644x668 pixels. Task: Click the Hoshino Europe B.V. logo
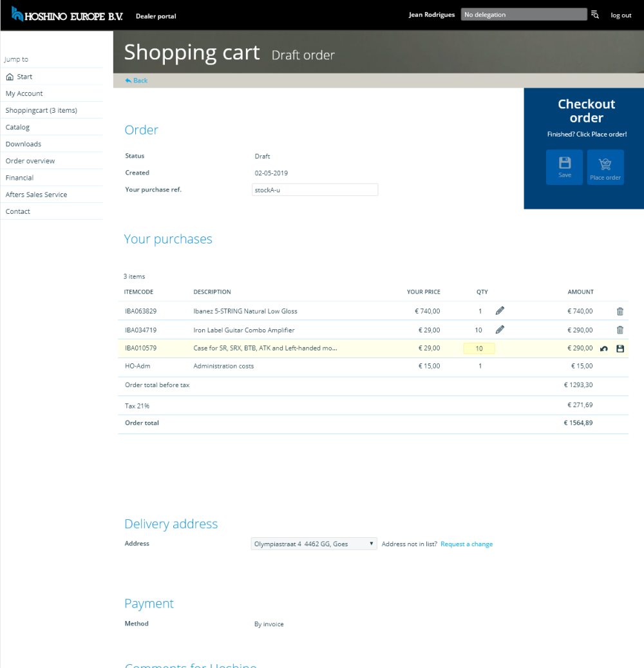tap(67, 14)
